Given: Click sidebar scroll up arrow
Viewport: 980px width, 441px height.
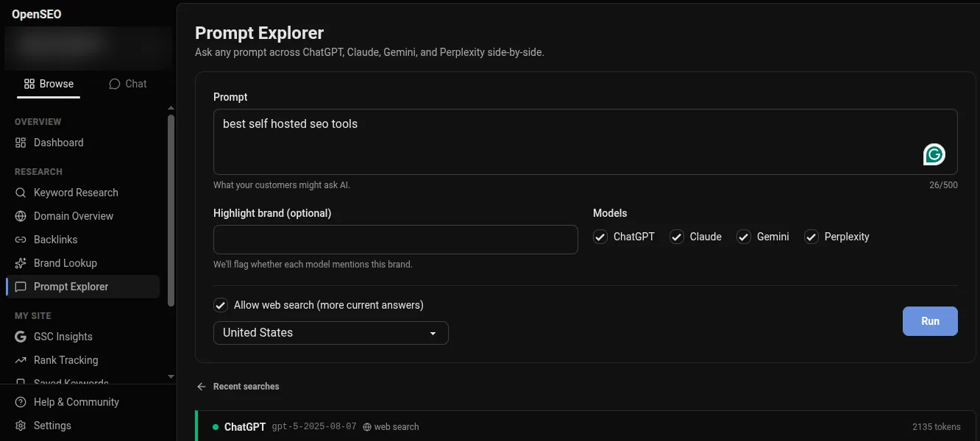Looking at the screenshot, I should pos(171,108).
